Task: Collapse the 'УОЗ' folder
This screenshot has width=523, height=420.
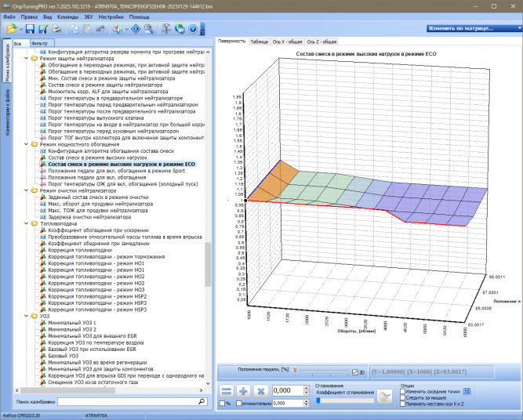Action: point(27,316)
